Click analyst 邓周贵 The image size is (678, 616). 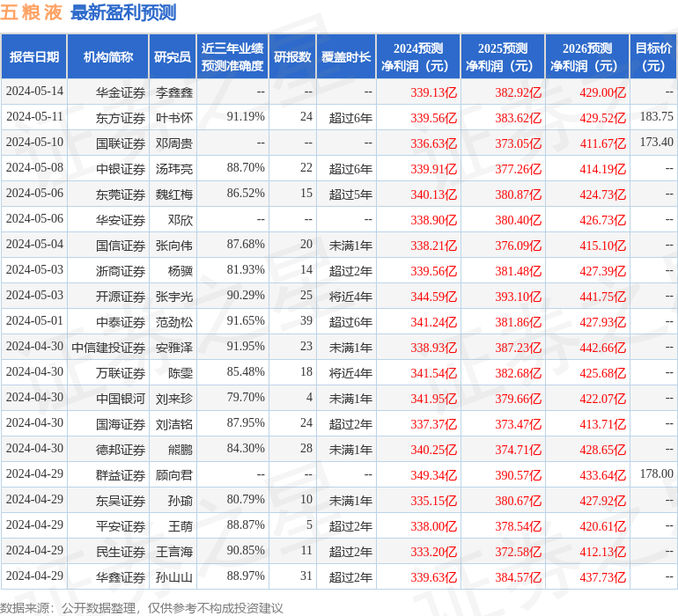174,143
